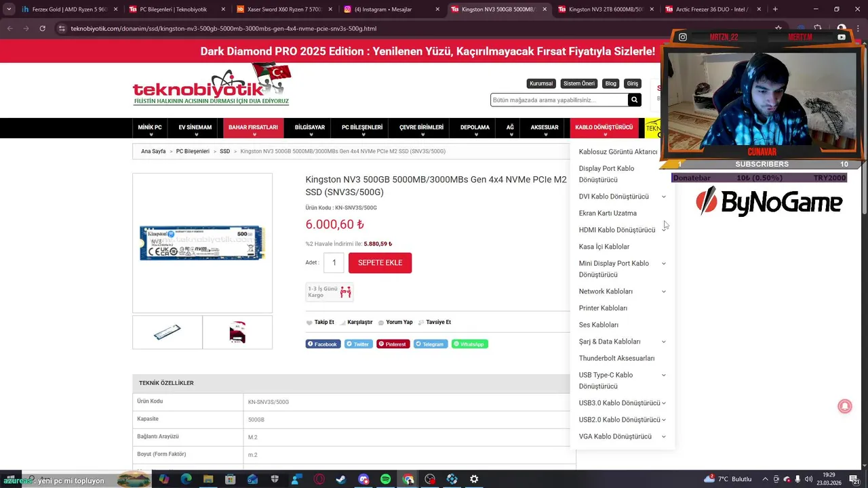868x488 pixels.
Task: Click the Chrome reload page icon
Action: (x=42, y=28)
